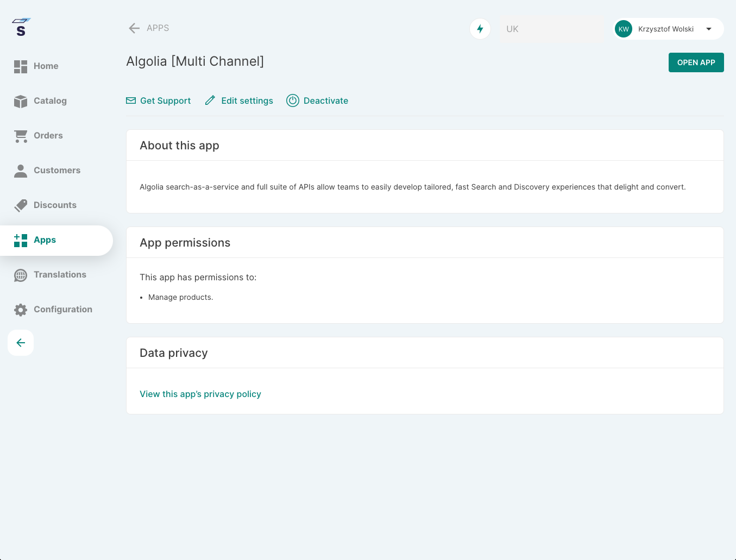This screenshot has width=736, height=560.
Task: Click the Saleor logo icon
Action: [21, 27]
